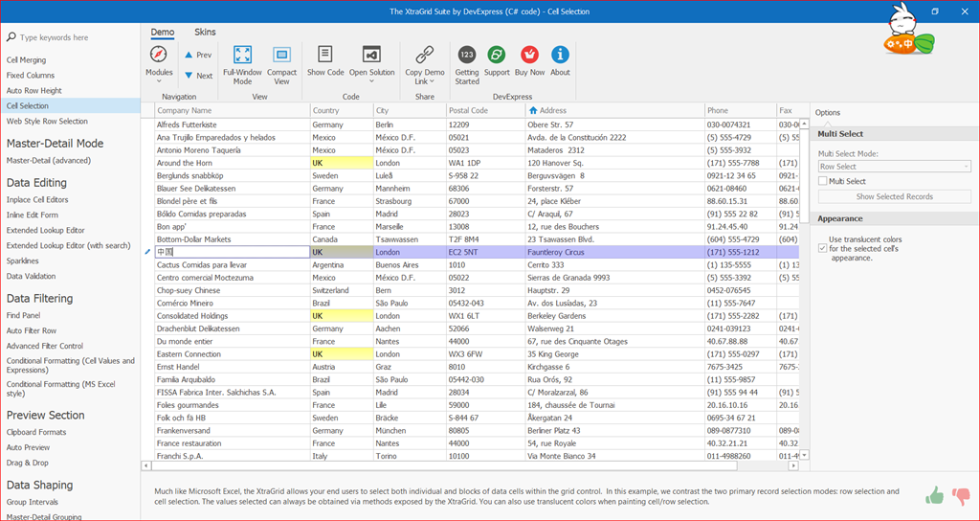This screenshot has height=521, width=980.
Task: Click the Address column sort arrow
Action: [x=533, y=110]
